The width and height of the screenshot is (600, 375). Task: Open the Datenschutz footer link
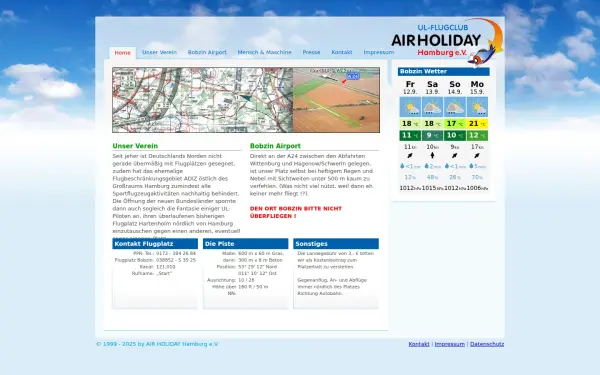pos(487,344)
